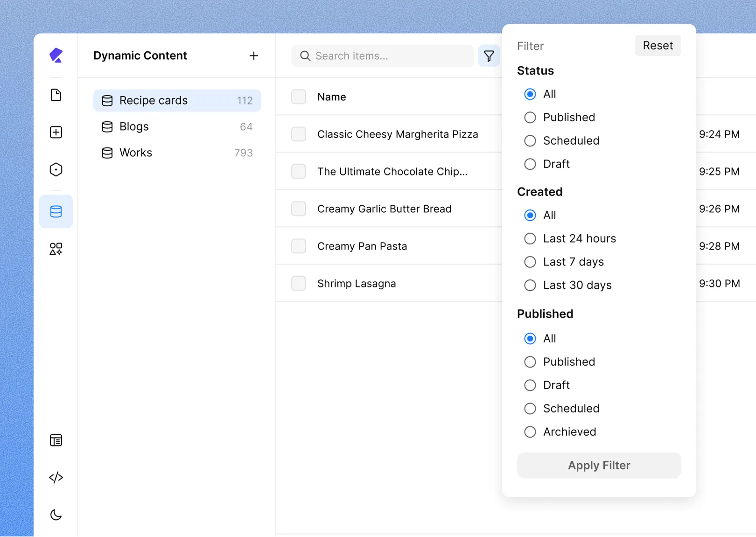The image size is (756, 537).
Task: Focus the Search items field
Action: point(383,56)
